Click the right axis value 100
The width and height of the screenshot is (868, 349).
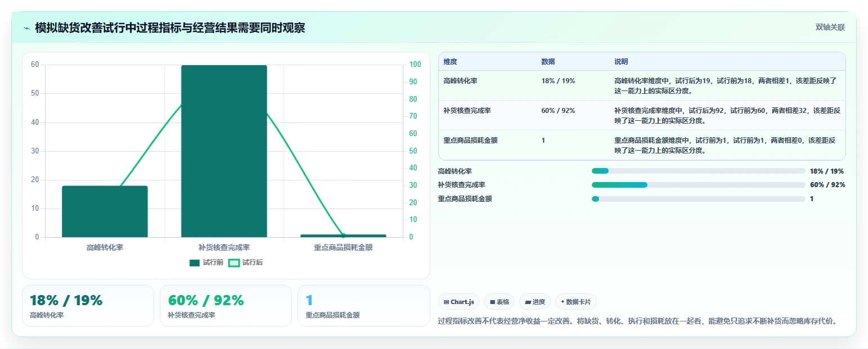click(415, 65)
